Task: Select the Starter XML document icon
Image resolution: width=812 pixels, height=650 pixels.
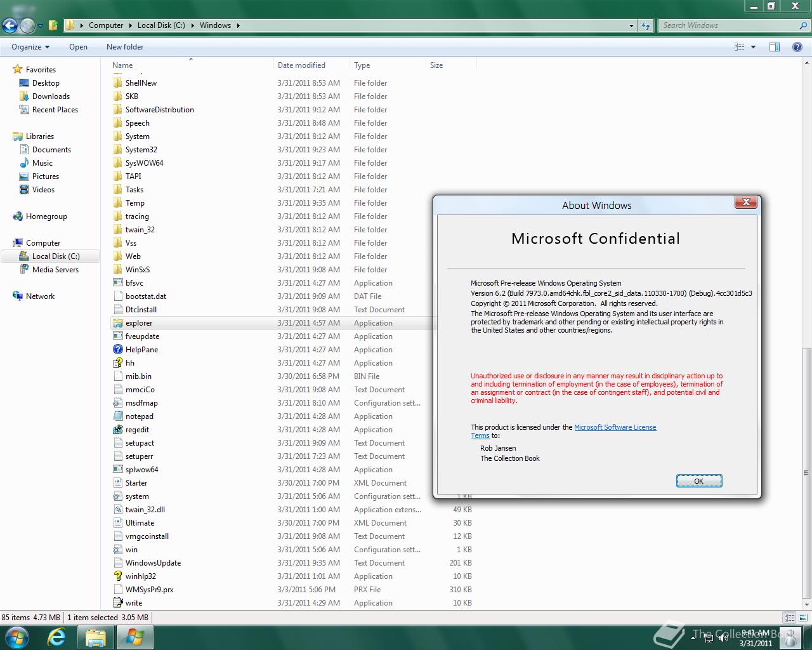Action: pos(117,483)
